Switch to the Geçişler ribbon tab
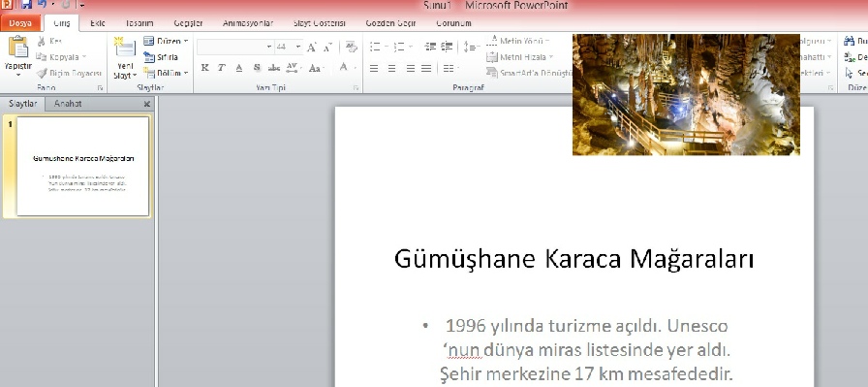 [188, 23]
